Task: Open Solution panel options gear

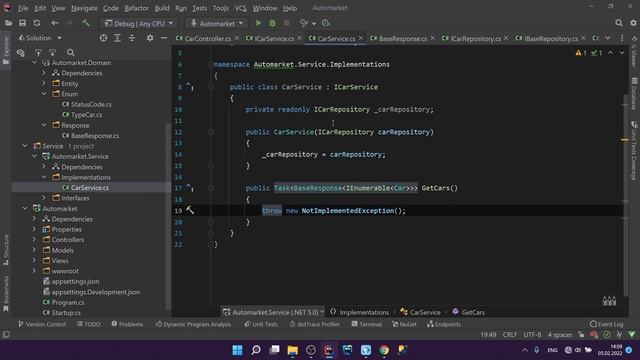Action: 150,38
